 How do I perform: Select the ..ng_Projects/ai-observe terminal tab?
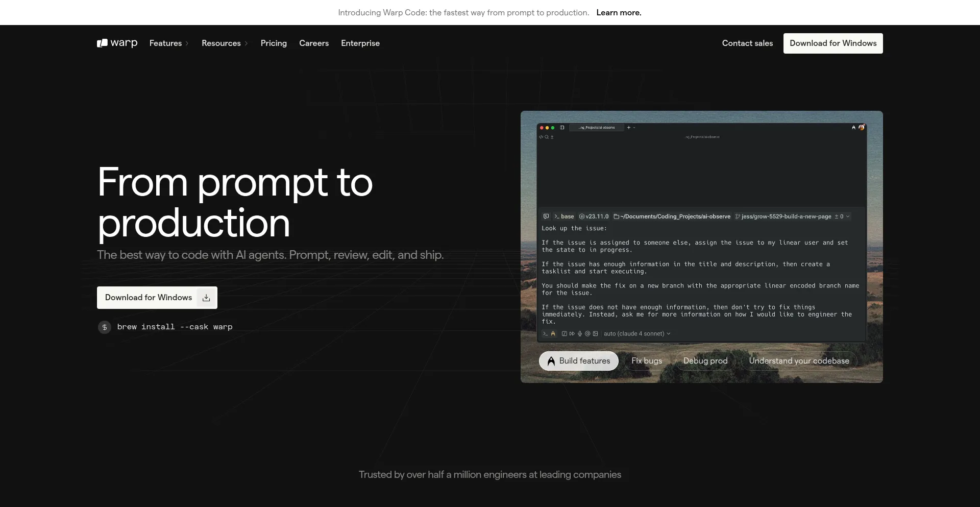(x=597, y=128)
